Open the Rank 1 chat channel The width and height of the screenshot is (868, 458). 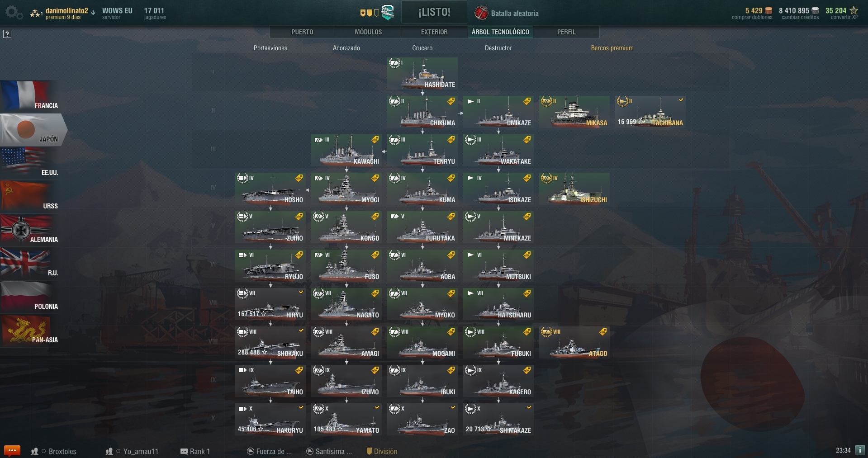[195, 451]
